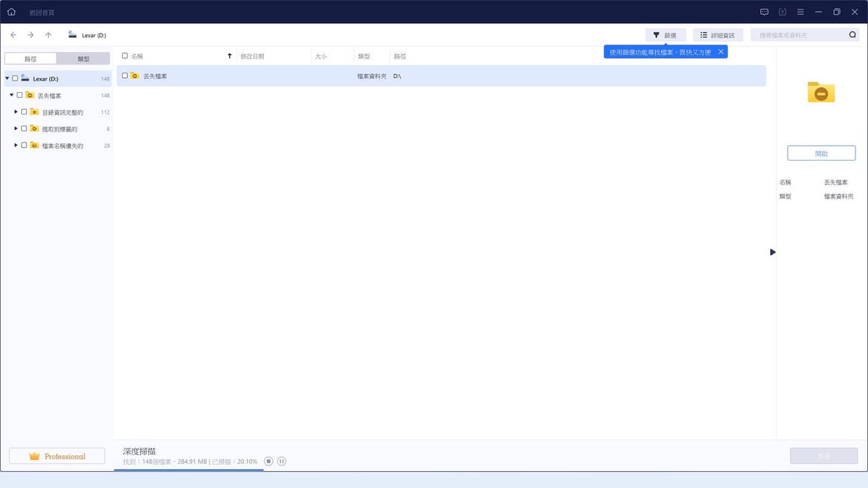Click the search files input field
This screenshot has height=488, width=868.
point(799,35)
